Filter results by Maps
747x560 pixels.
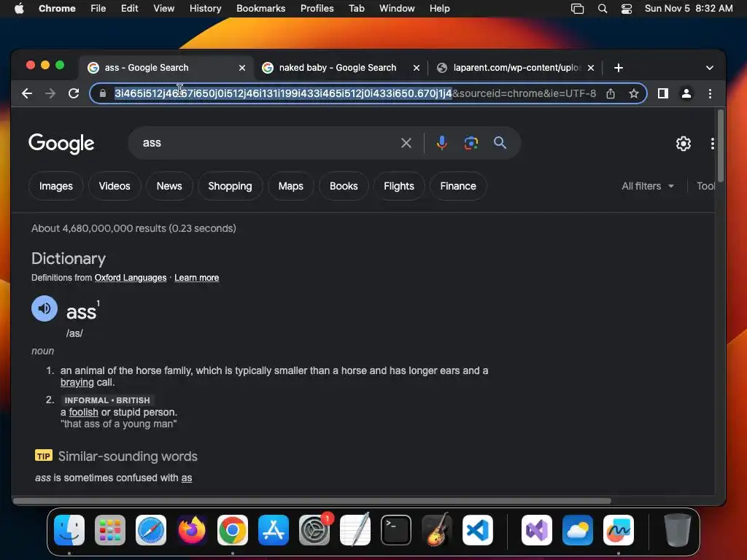(x=290, y=186)
